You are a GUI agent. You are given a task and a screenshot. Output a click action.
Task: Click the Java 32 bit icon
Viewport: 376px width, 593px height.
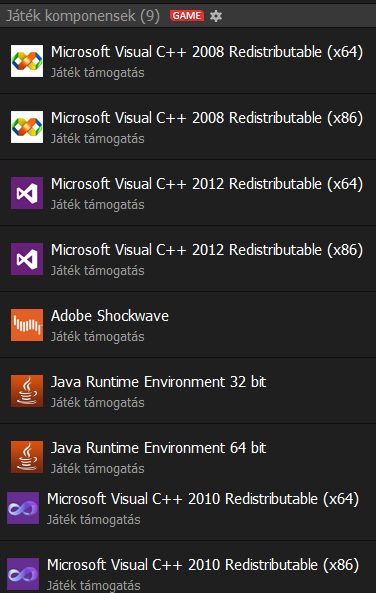point(27,391)
